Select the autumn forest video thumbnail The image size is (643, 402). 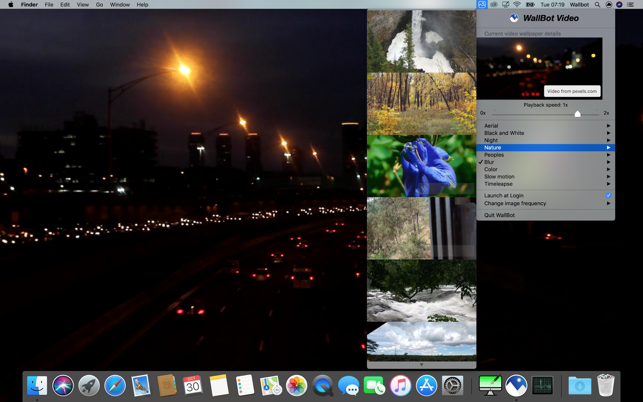point(422,104)
